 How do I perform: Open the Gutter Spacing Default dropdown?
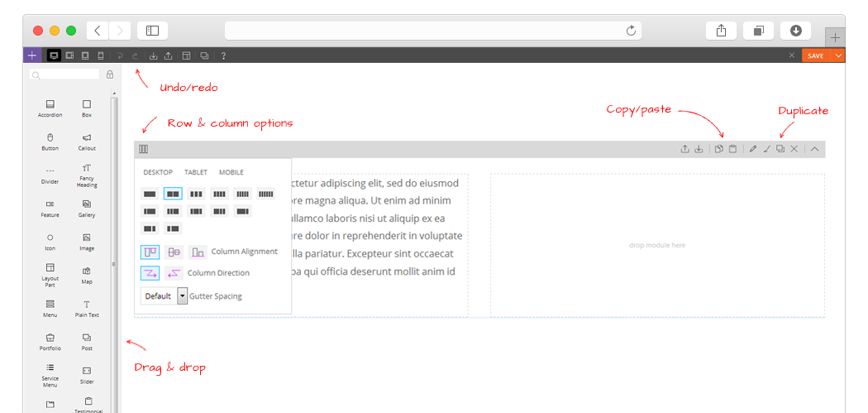164,296
